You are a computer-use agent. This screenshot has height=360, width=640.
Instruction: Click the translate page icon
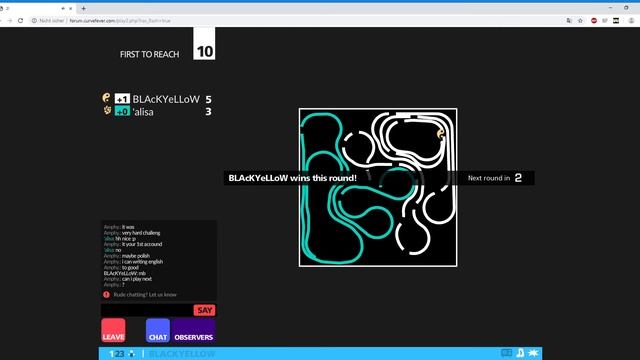569,20
